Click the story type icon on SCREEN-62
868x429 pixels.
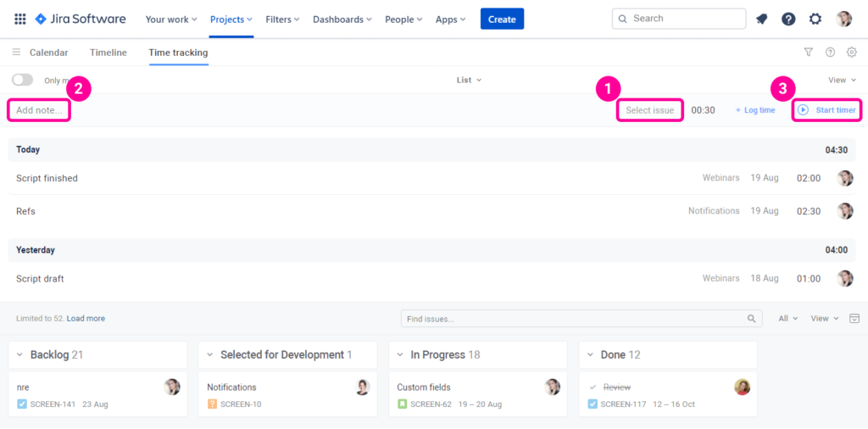(403, 404)
